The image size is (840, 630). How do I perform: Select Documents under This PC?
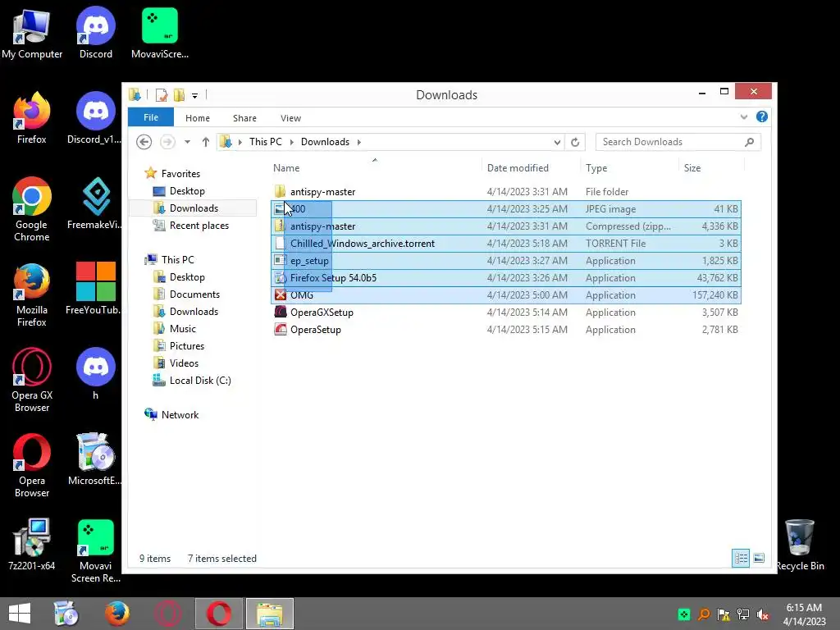[194, 294]
